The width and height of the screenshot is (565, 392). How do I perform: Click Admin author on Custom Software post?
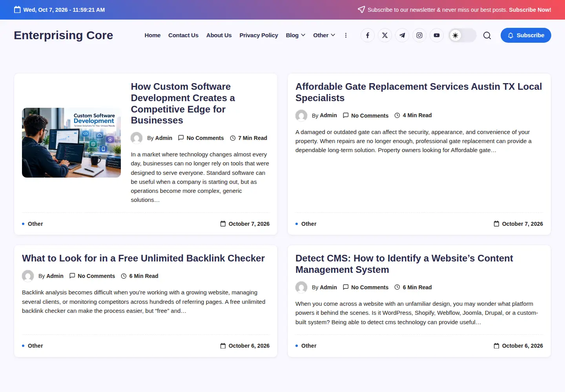(164, 138)
